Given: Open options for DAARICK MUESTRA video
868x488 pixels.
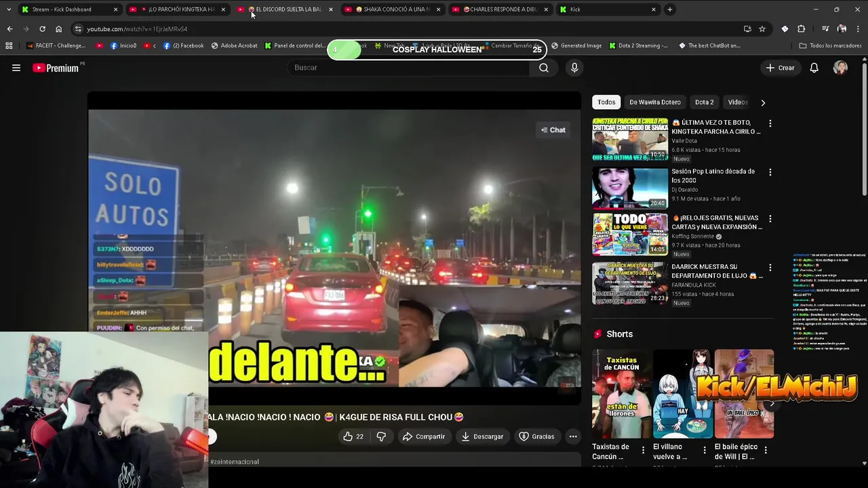Looking at the screenshot, I should [770, 268].
